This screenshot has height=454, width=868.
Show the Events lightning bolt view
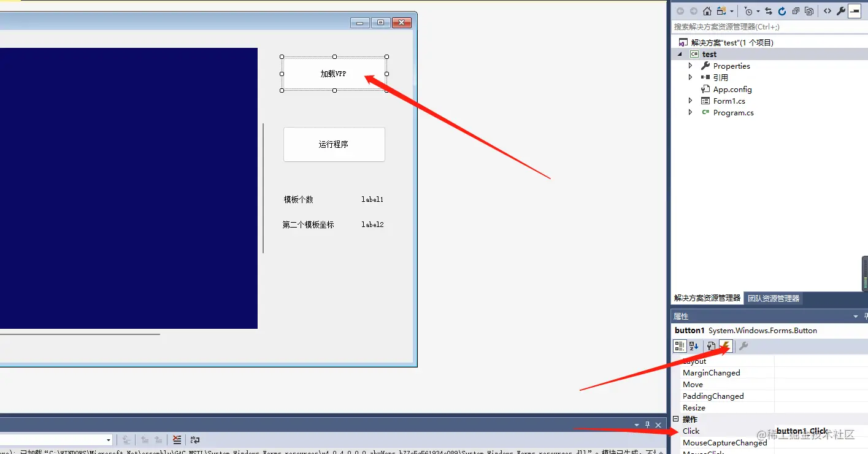coord(726,347)
